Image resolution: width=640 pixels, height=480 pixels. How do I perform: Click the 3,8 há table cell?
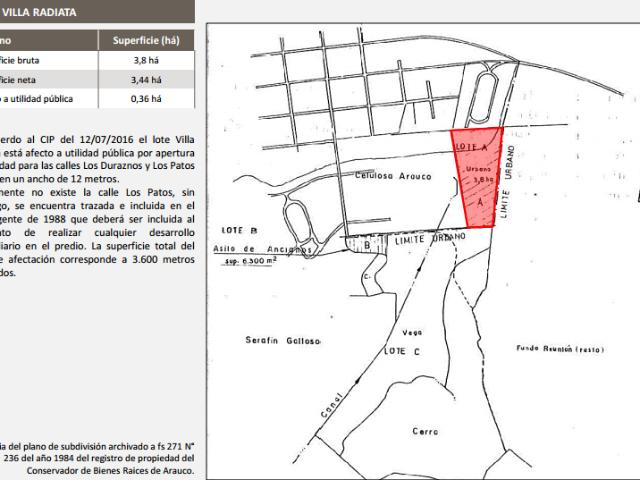coord(146,60)
